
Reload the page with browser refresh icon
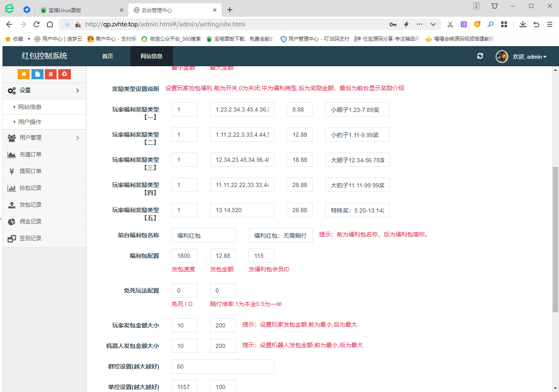[36, 24]
